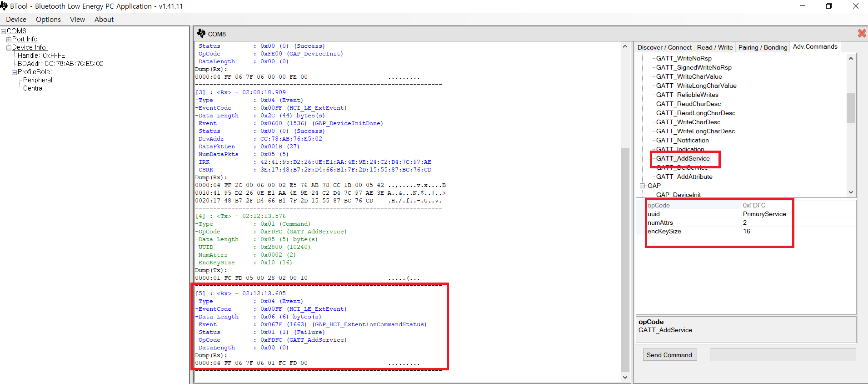Select GATT_ReadLongCharDesc command
This screenshot has width=868, height=384.
696,113
